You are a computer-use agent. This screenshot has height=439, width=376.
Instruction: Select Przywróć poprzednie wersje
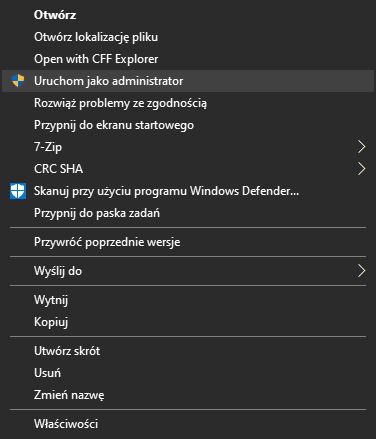(x=188, y=242)
